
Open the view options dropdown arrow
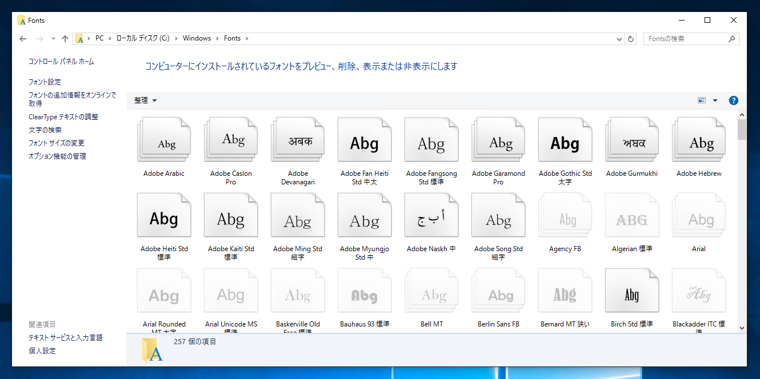(x=715, y=100)
